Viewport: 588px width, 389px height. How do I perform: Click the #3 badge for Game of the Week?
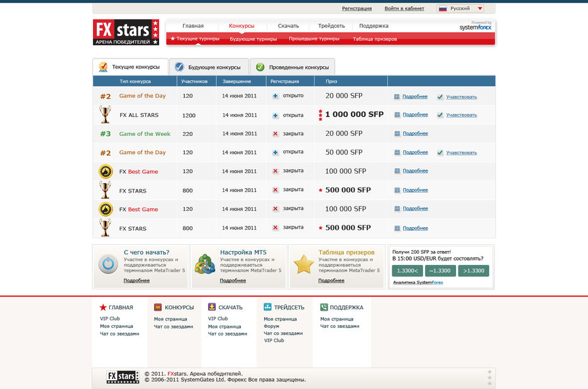(106, 133)
